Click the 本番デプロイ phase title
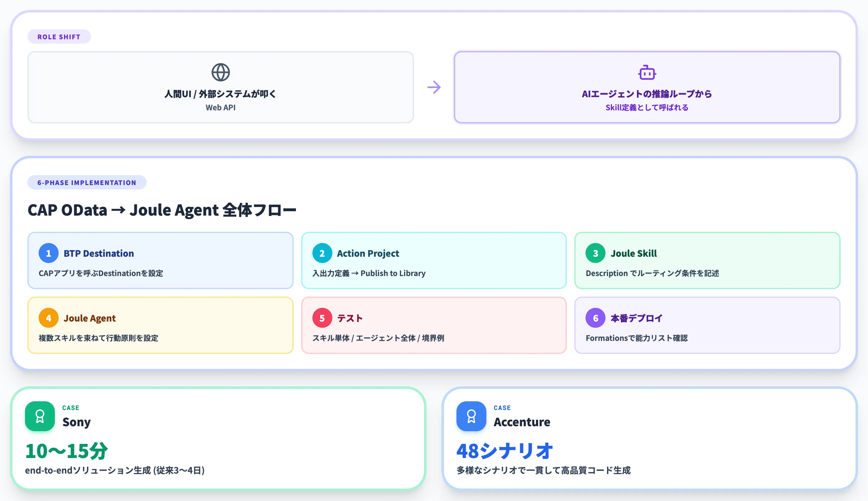The image size is (868, 501). (636, 318)
